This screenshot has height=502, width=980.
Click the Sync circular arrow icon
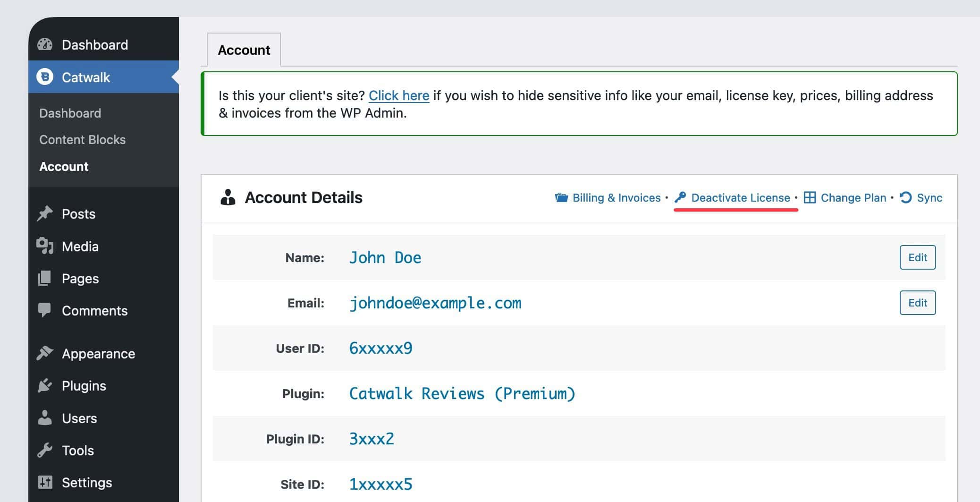[x=905, y=197]
